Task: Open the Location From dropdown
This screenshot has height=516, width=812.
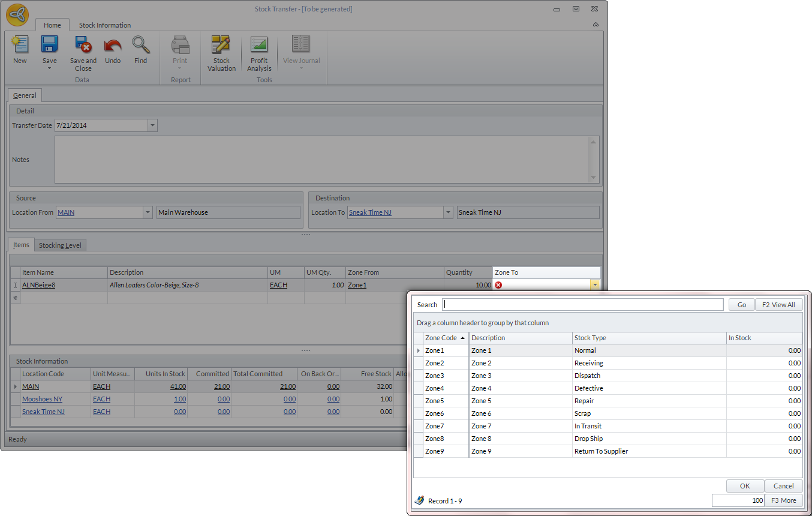Action: click(x=148, y=212)
